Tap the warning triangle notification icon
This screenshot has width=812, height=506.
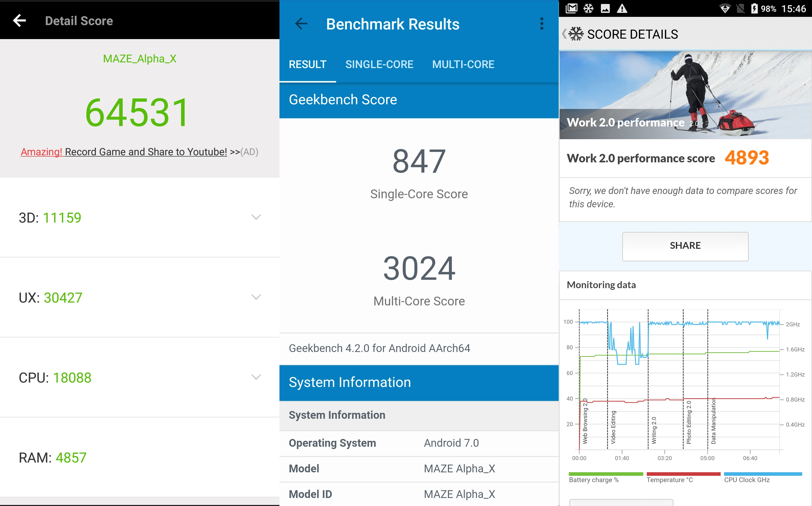coord(622,8)
